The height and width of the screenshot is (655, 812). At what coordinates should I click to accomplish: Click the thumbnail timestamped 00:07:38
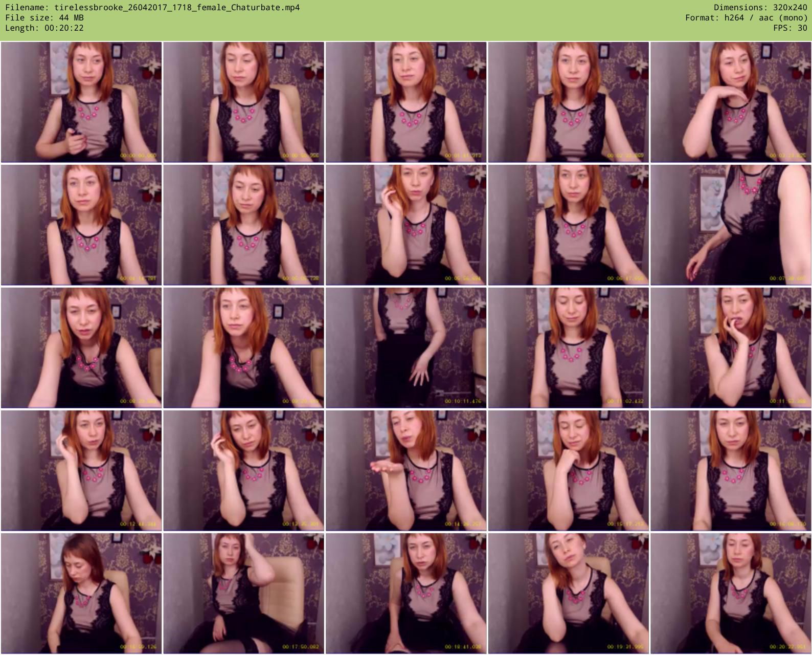731,225
